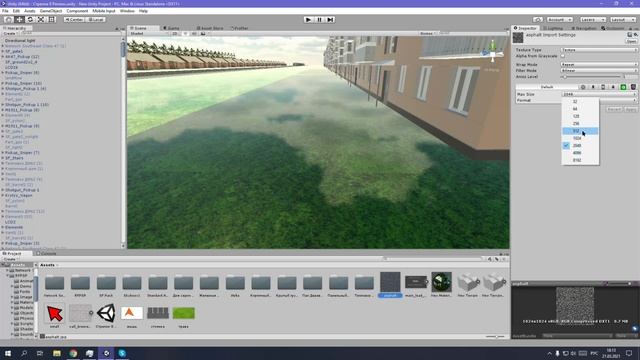The height and width of the screenshot is (360, 640).
Task: Pause the game preview
Action: coord(320,20)
